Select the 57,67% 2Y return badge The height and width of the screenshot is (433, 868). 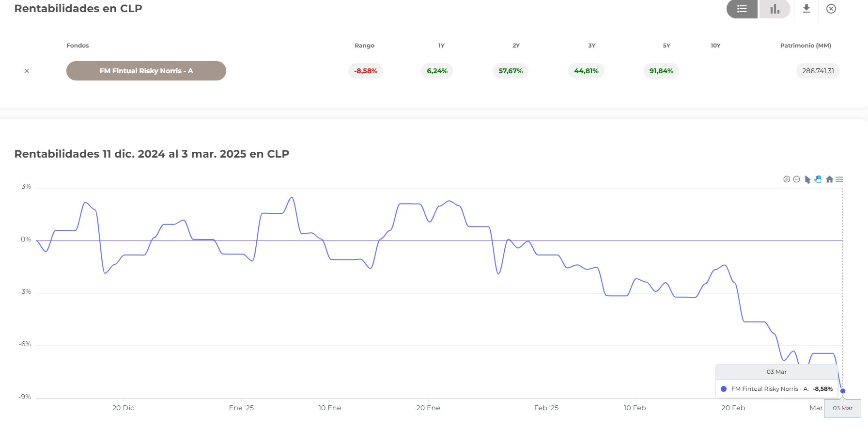511,71
